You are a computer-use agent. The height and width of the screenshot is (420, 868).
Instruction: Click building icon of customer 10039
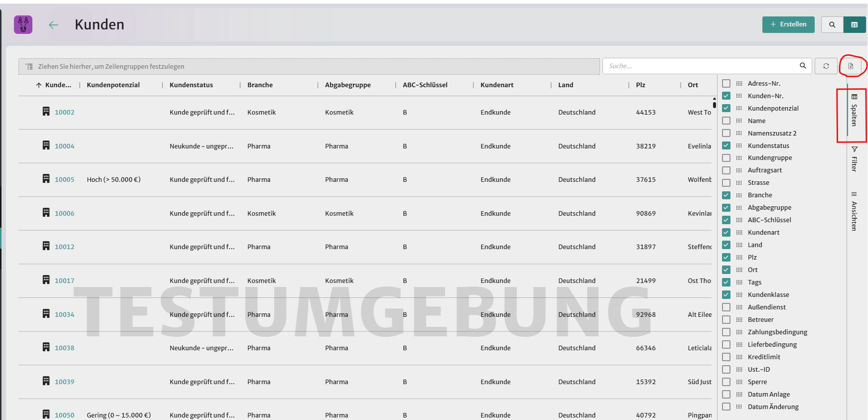[46, 381]
